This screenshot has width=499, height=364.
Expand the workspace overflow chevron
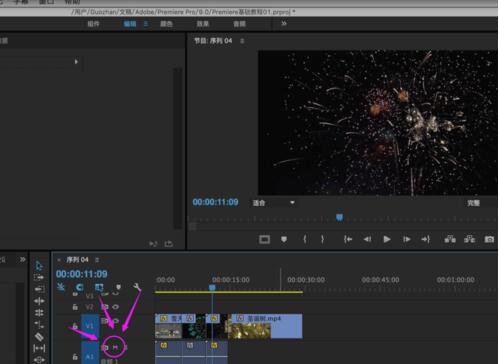[284, 23]
